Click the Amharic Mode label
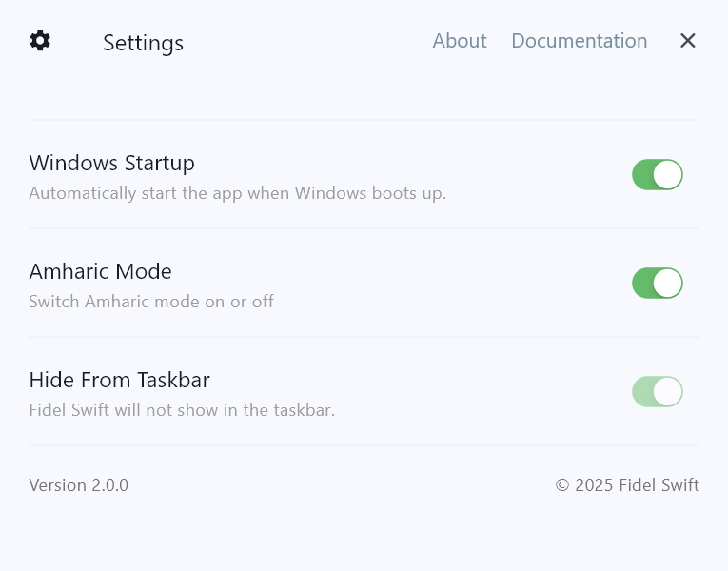728x571 pixels. [100, 271]
